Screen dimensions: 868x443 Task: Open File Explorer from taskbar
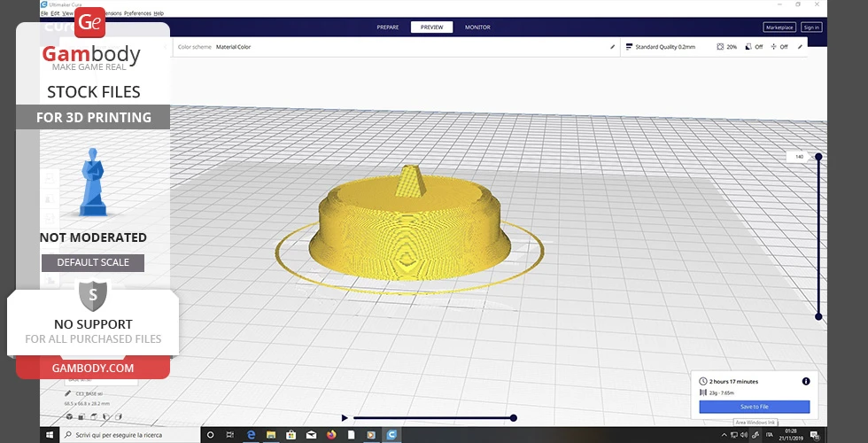[x=271, y=435]
